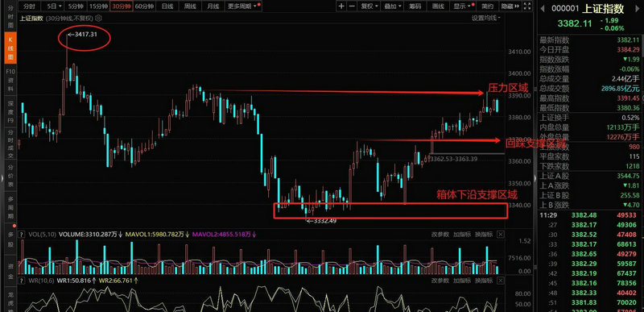Screen dimensions: 644x312
Task: Collapse the right quote panel using the edge arrow
Action: click(535, 177)
